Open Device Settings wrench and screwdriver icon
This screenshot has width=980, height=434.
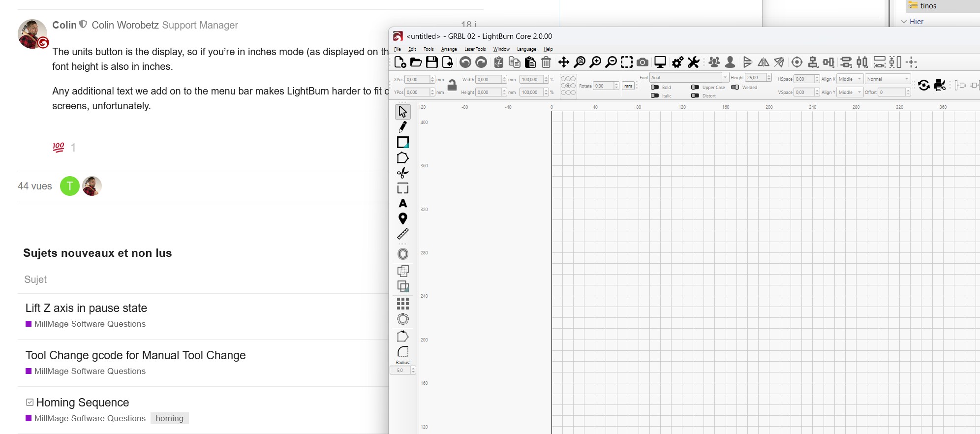click(x=694, y=62)
